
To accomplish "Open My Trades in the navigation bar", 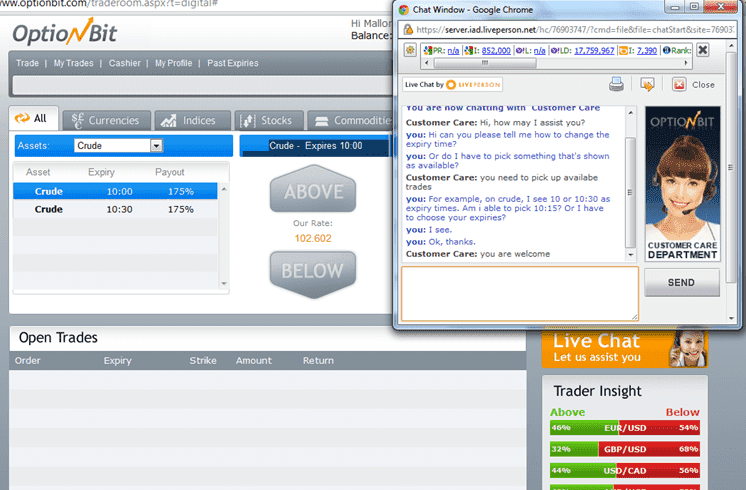I will click(73, 63).
